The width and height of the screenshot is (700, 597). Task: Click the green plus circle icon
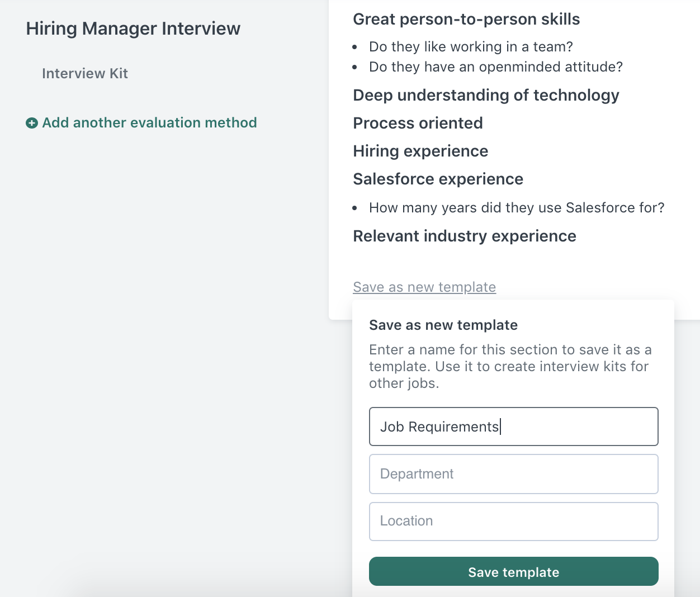[x=32, y=123]
